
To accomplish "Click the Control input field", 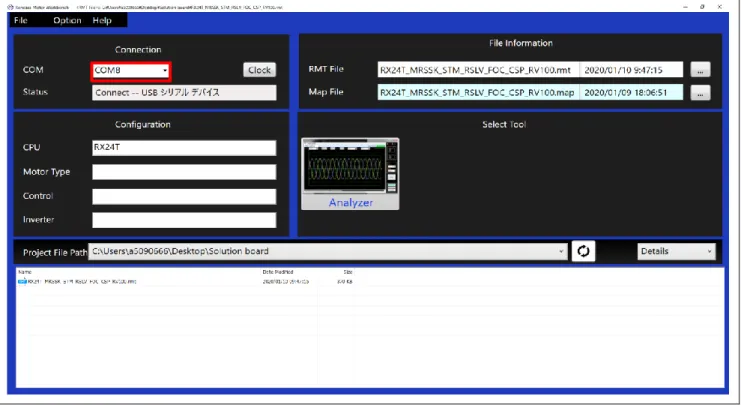I will point(184,197).
